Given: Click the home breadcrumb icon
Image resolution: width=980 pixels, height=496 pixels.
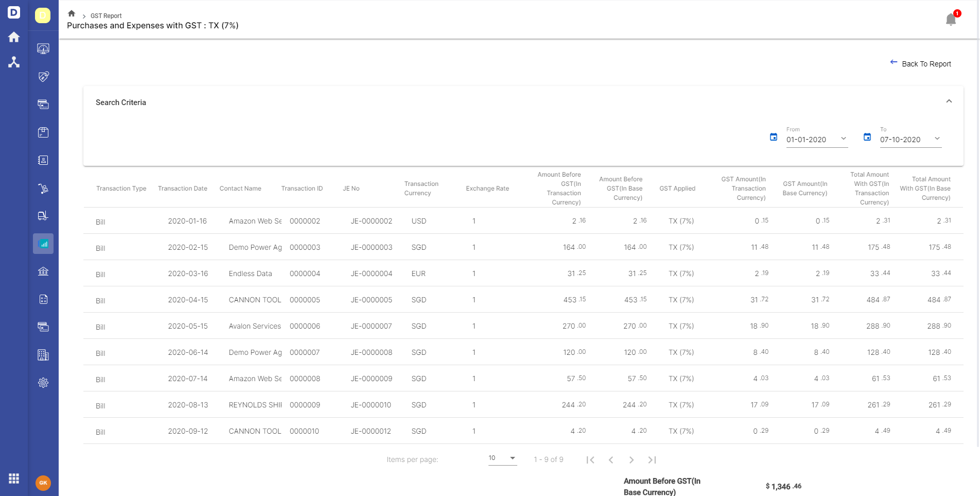Looking at the screenshot, I should pos(72,13).
